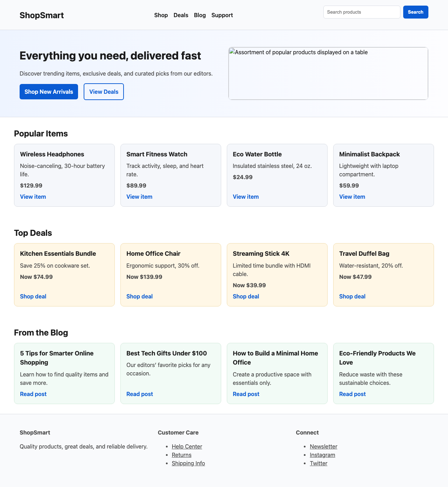View the Eco Water Bottle item

(246, 197)
